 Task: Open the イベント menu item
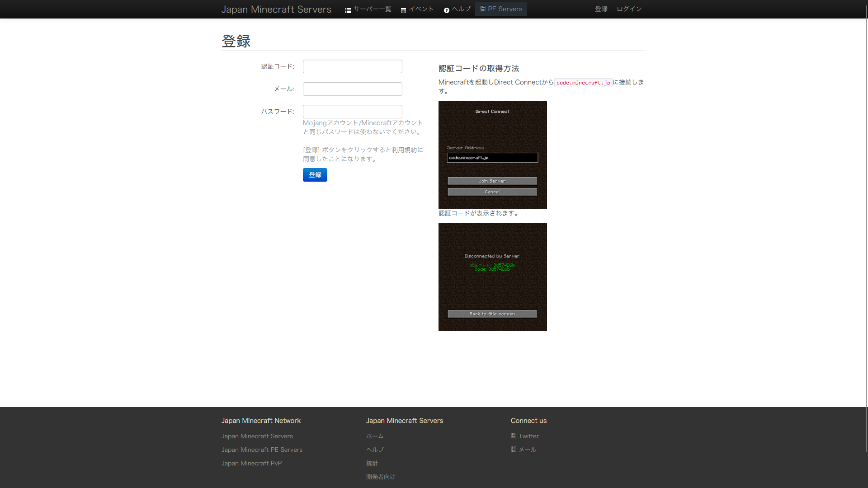(x=421, y=9)
